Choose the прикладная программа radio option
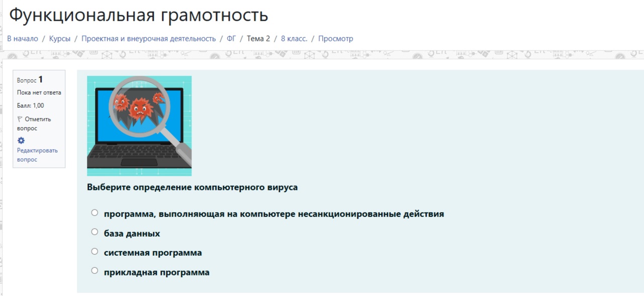644x296 pixels. (x=95, y=271)
